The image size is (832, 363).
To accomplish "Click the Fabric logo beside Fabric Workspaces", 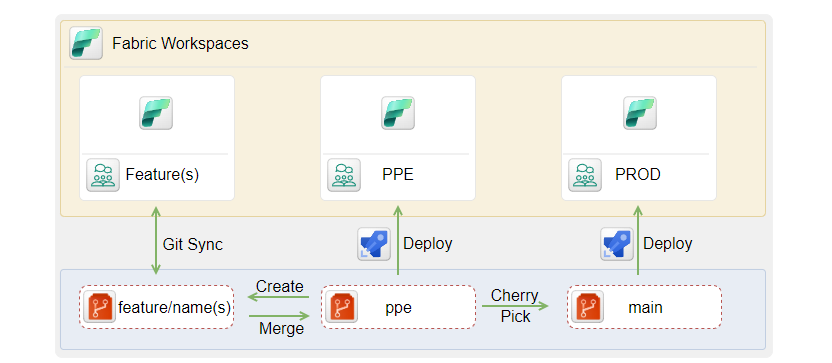I will click(86, 43).
